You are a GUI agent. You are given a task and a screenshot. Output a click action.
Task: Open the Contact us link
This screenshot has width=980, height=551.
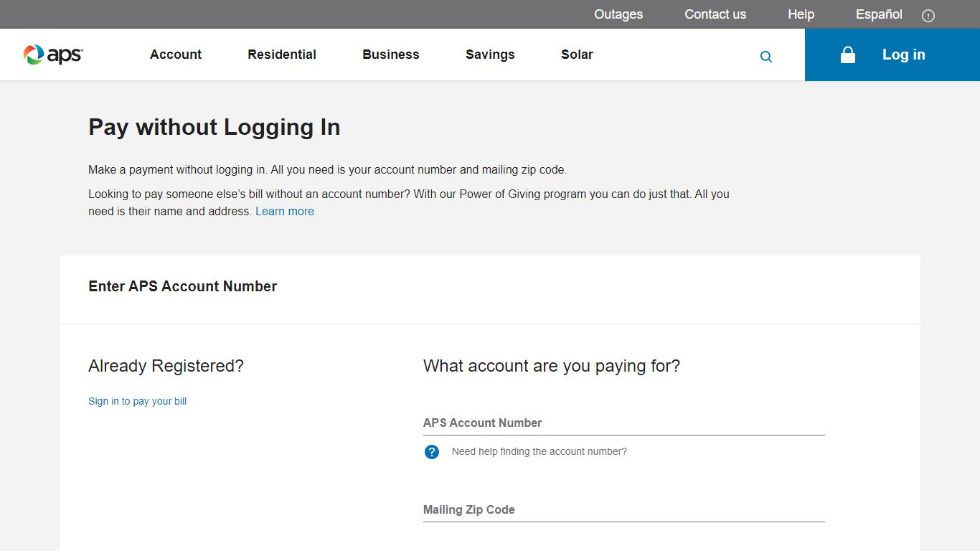point(715,14)
